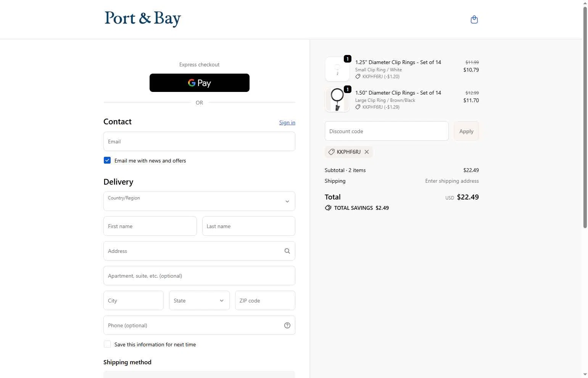Click the Total Savings tag icon

328,208
